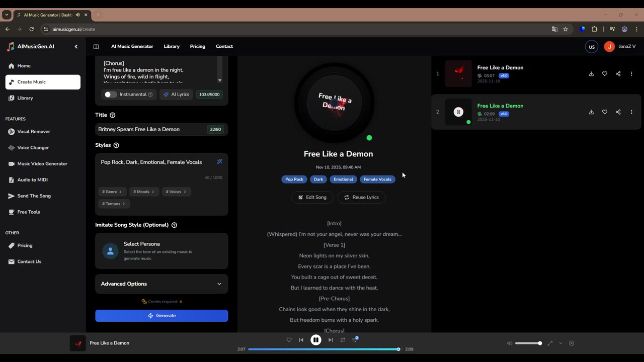Click the Styles help question-mark icon
Viewport: 644px width, 362px height.
point(116,145)
